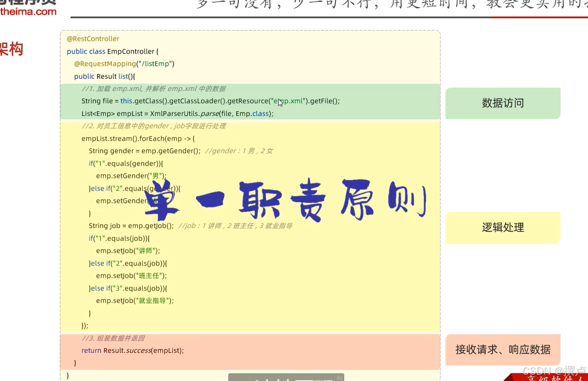Click the 逻辑处理 label on the right
This screenshot has width=588, height=381.
503,228
